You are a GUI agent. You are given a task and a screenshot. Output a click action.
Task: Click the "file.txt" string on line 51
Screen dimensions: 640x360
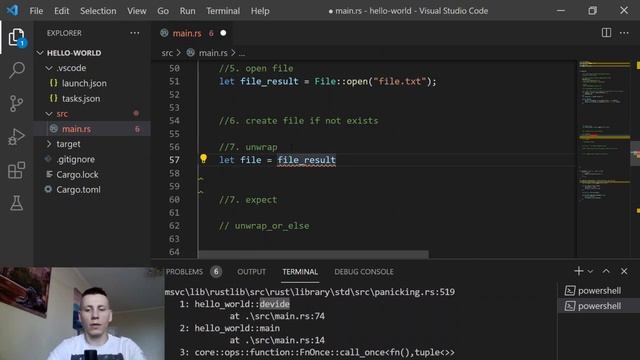pos(400,82)
